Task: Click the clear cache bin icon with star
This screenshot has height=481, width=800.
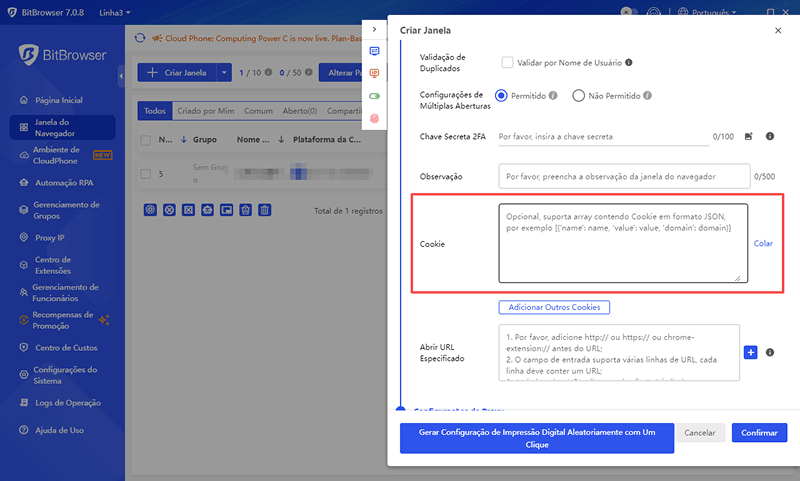Action: [x=245, y=210]
